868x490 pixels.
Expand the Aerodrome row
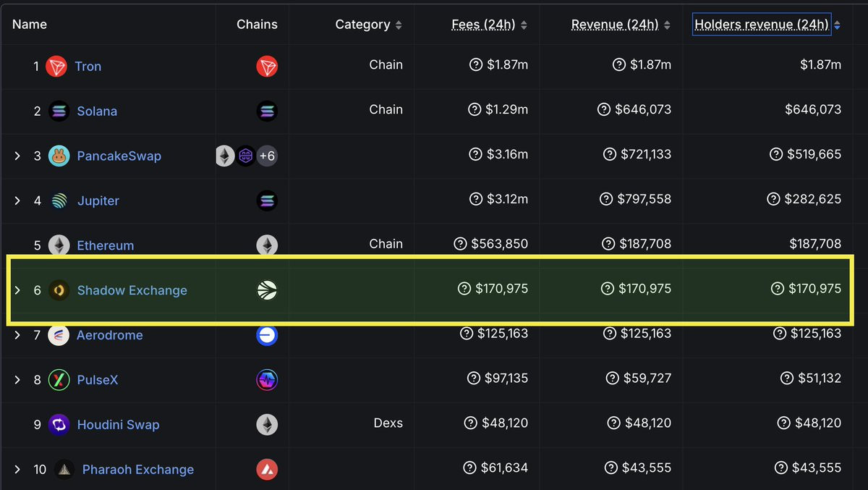17,335
